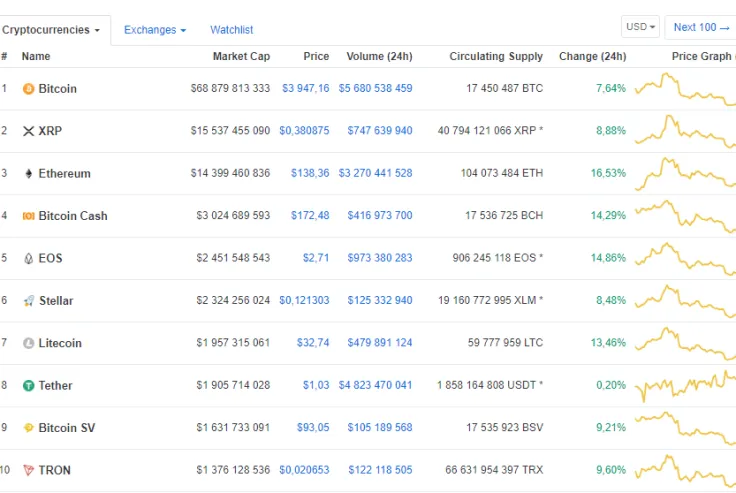
Task: Sort by Change (24h) column header
Action: click(592, 56)
